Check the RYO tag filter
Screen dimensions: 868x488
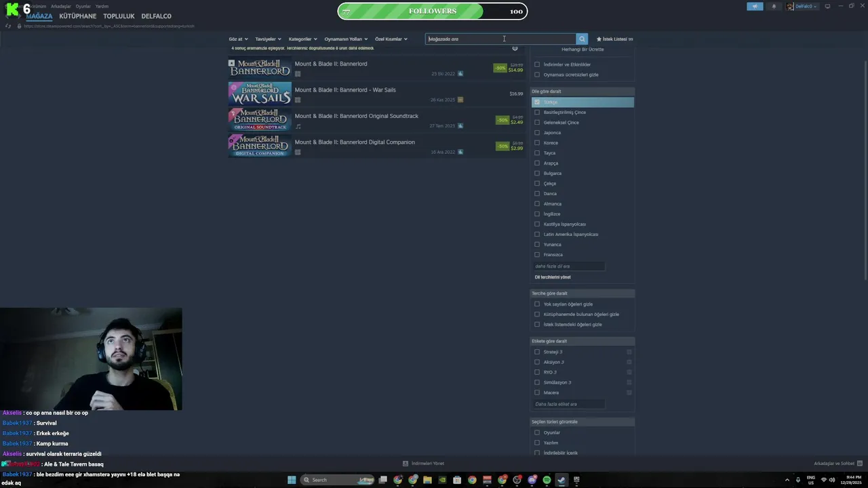[537, 372]
